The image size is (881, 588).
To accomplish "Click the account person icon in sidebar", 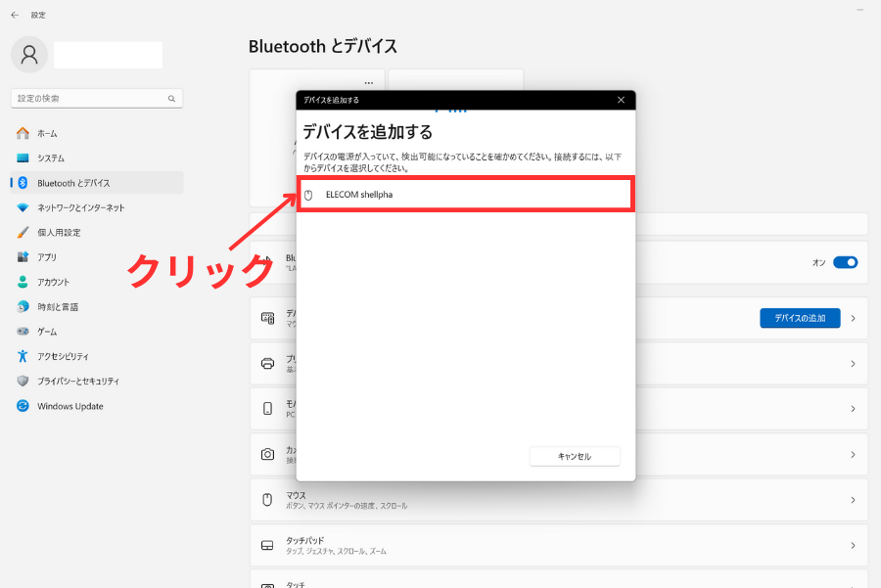I will (x=23, y=282).
